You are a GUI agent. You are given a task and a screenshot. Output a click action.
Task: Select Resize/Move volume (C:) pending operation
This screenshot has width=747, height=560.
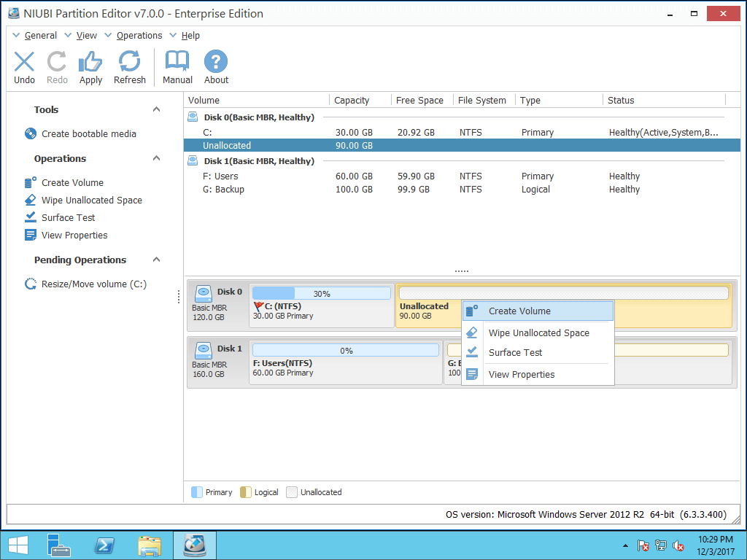pos(94,284)
